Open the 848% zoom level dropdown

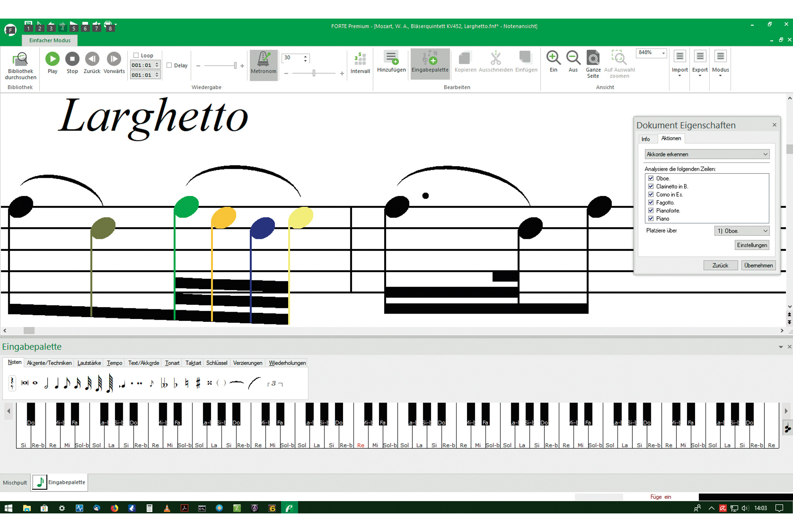(x=663, y=53)
